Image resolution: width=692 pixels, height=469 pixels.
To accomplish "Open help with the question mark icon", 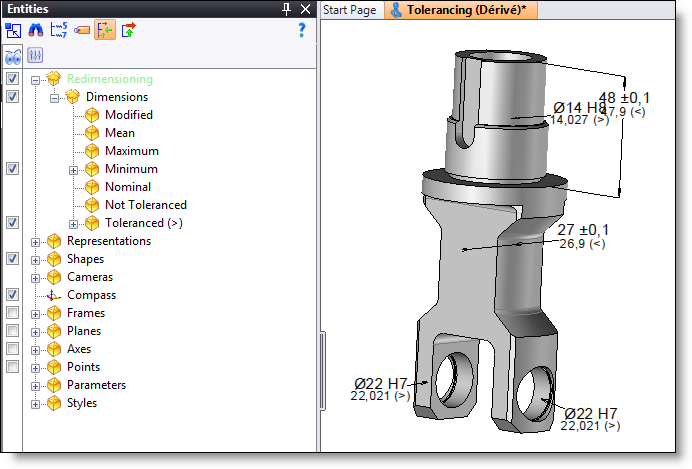I will point(301,30).
